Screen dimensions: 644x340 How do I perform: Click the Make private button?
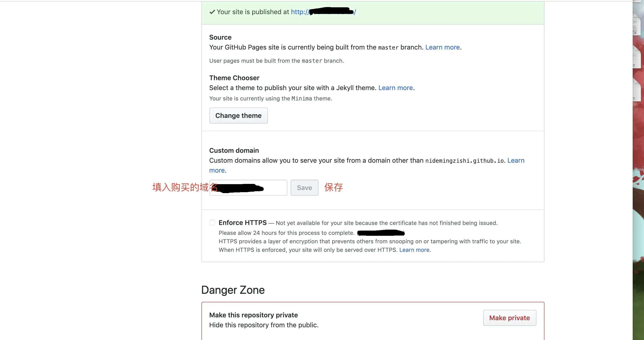[510, 318]
